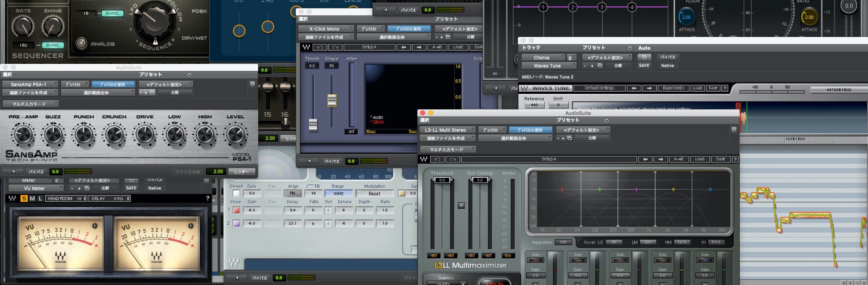Open the SansAmp PSA-1 plugin selector dropdown
This screenshot has height=285, width=868.
(x=30, y=84)
